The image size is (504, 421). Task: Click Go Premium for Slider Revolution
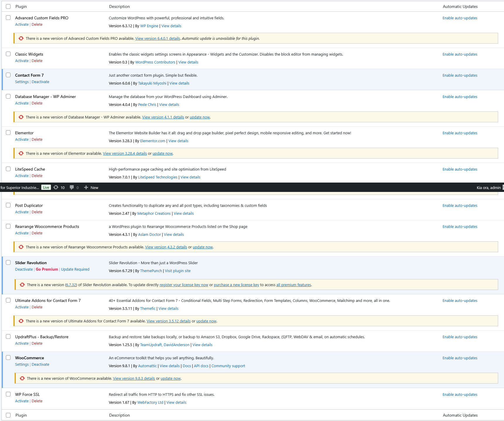(x=47, y=269)
